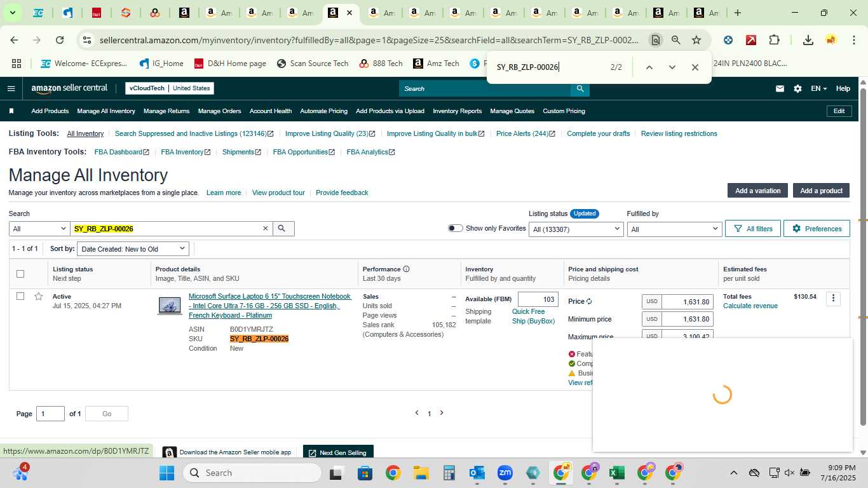The height and width of the screenshot is (488, 868).
Task: Click the inventory search magnifier button
Action: click(283, 229)
